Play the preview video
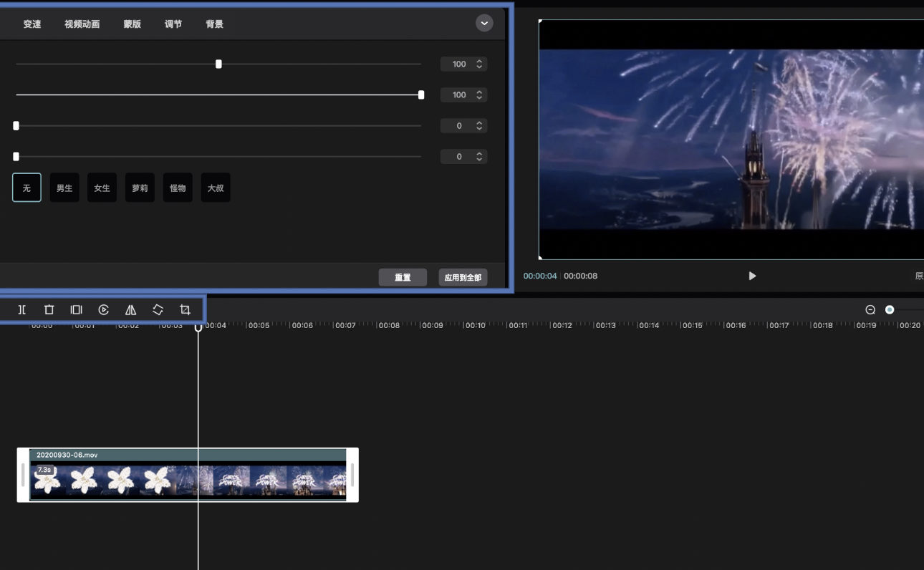The width and height of the screenshot is (924, 570). pos(752,276)
